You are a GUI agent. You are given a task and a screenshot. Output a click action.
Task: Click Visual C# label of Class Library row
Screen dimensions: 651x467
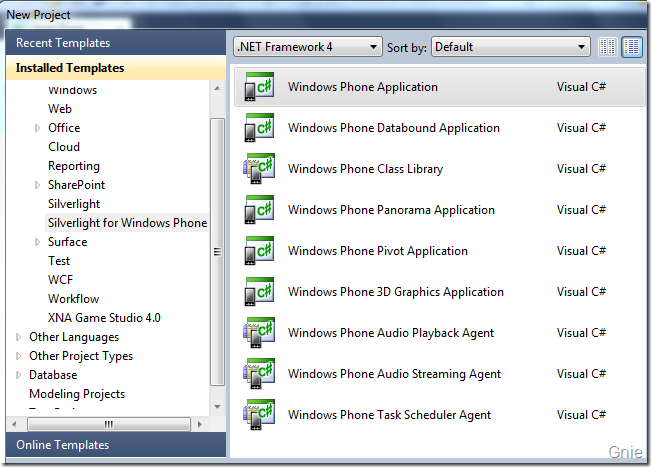(x=581, y=169)
